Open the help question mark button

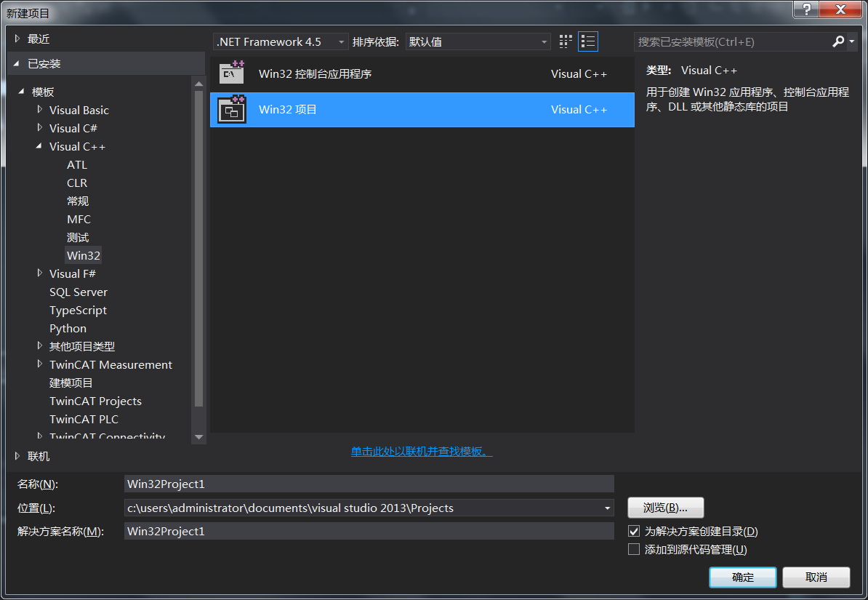(806, 9)
